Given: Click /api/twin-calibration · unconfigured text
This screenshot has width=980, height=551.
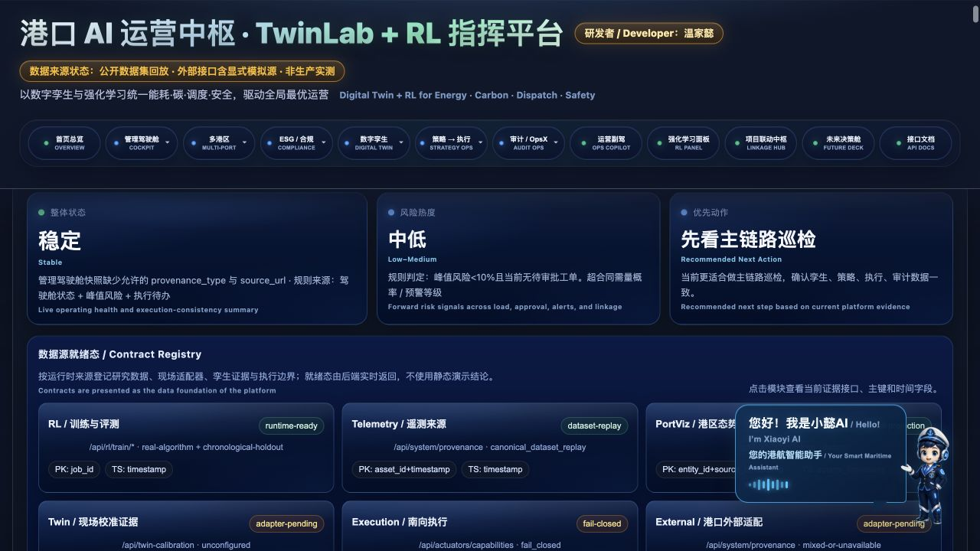Looking at the screenshot, I should click(x=186, y=545).
